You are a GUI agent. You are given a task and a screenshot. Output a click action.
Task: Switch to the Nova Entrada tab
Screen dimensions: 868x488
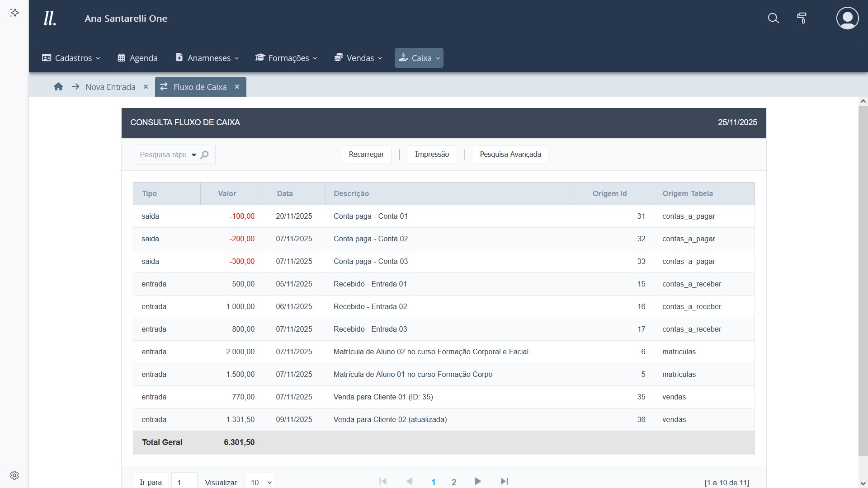(x=110, y=87)
